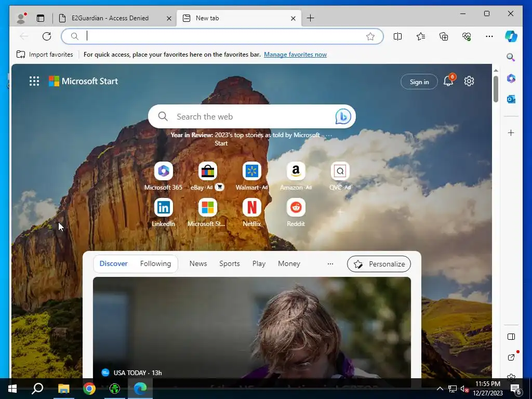Open File Explorer from taskbar
The width and height of the screenshot is (532, 399).
click(x=63, y=389)
